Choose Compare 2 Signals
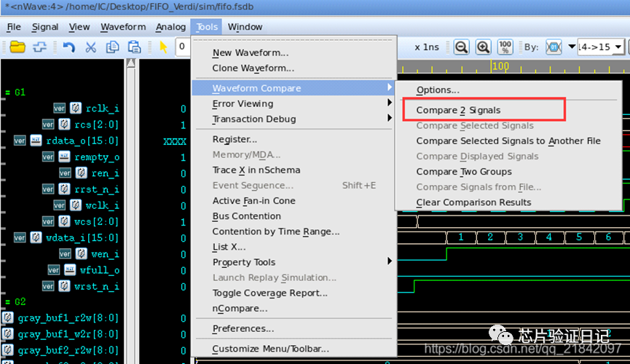Viewport: 630px width, 364px height. [x=458, y=110]
